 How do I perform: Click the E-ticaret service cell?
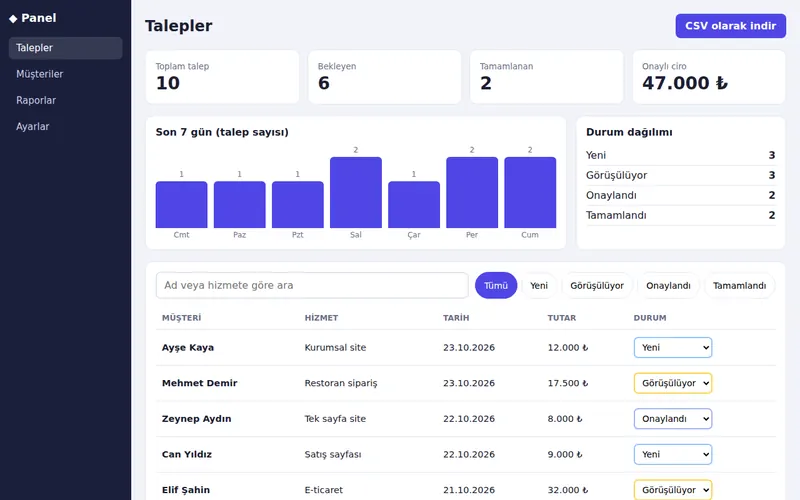323,490
